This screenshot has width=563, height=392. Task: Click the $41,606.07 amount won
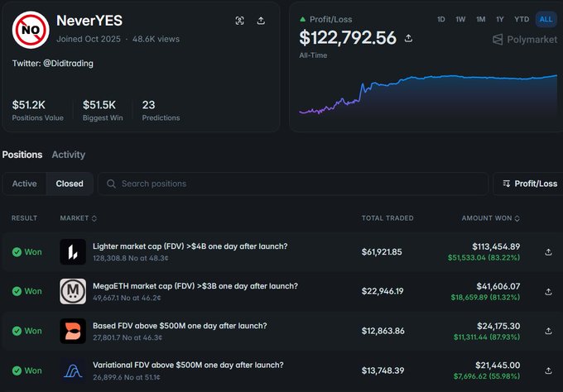(498, 286)
